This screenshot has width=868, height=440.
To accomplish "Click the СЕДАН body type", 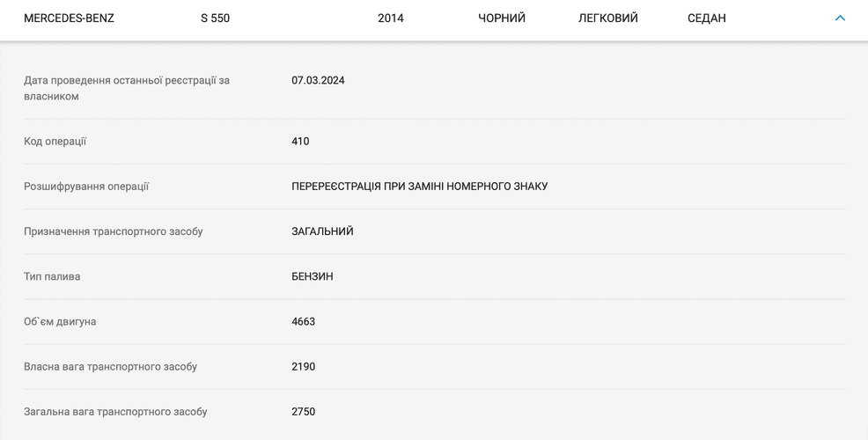I will pos(706,18).
